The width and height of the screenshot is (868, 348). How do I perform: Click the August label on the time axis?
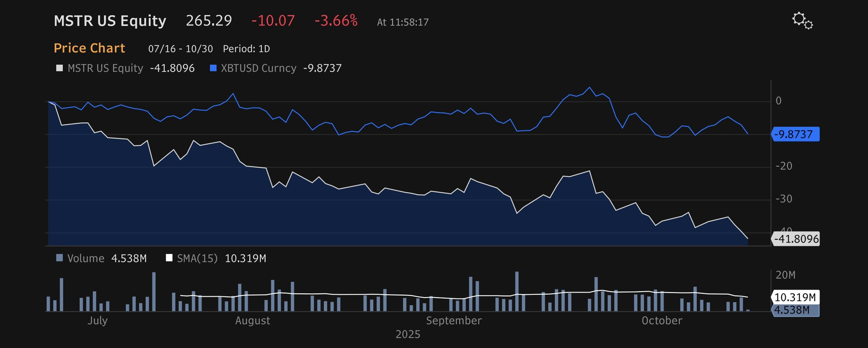point(253,320)
